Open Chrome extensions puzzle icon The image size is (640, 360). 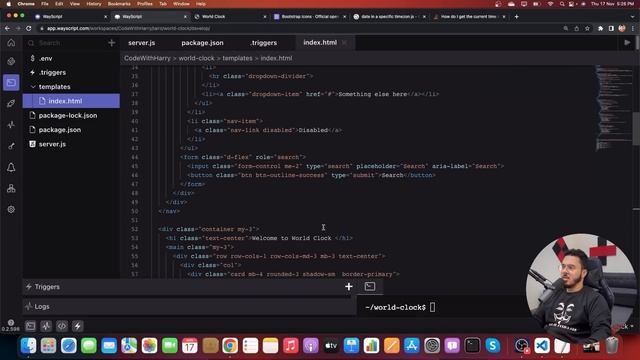[x=600, y=29]
